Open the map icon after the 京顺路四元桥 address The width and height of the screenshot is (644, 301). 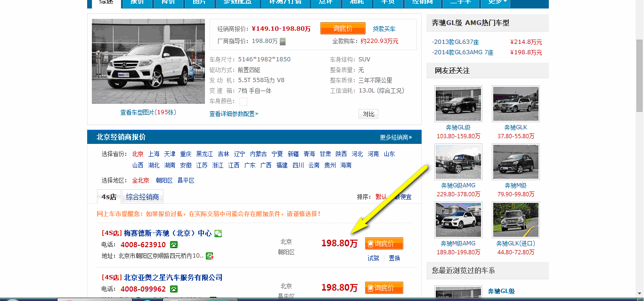click(210, 256)
